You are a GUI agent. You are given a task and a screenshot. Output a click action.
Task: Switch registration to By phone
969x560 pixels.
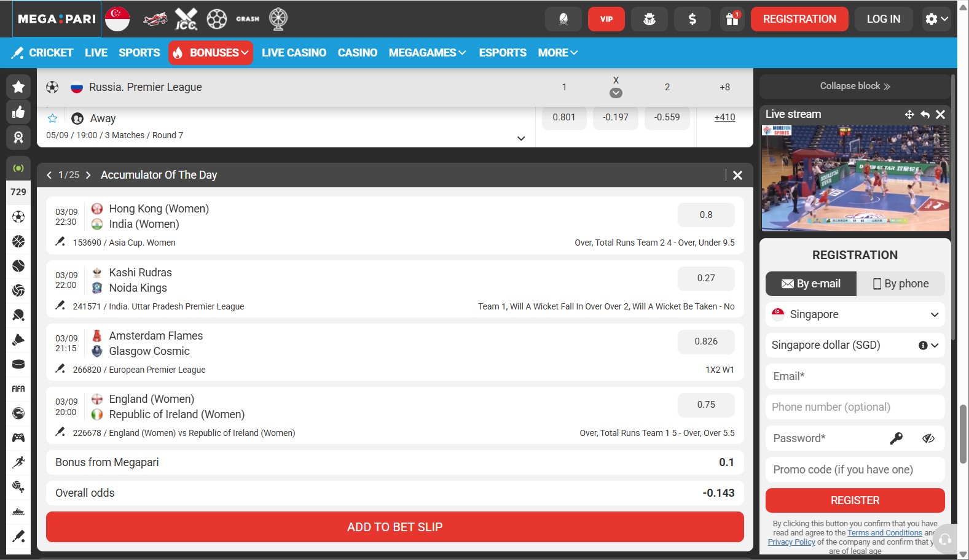[901, 284]
